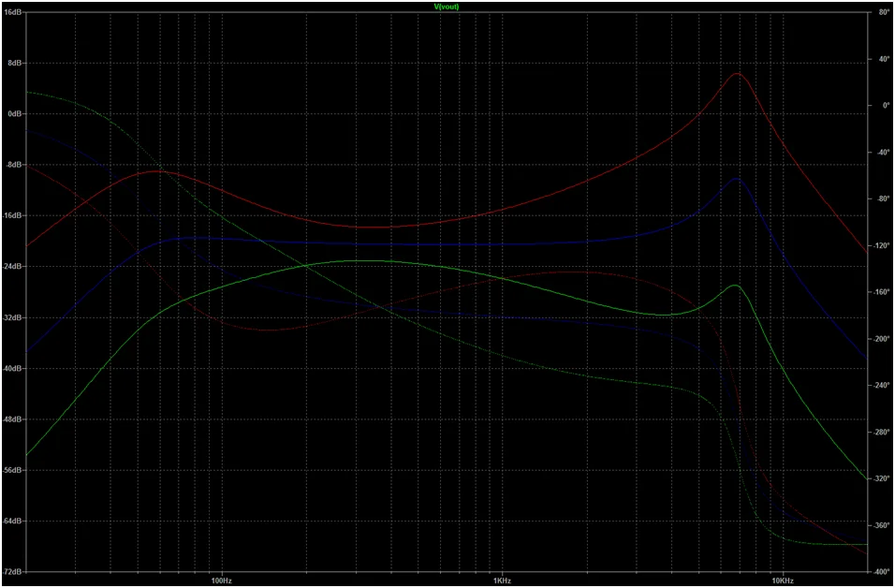
Task: Click the -400° phase axis label
Action: [881, 571]
